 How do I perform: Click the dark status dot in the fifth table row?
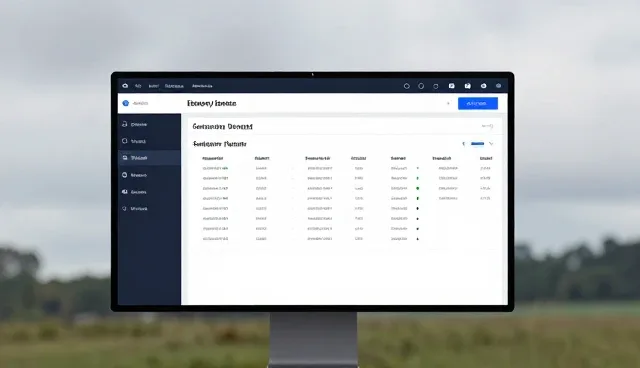pyautogui.click(x=417, y=208)
